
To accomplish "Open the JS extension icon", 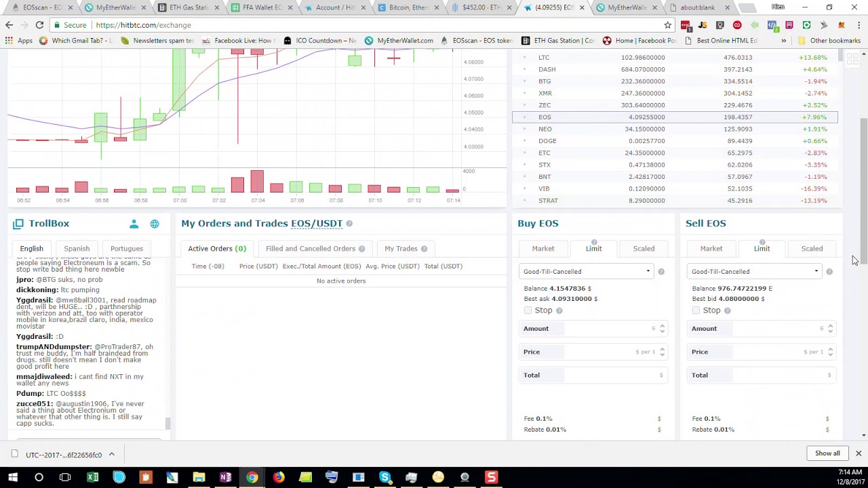I will point(703,25).
